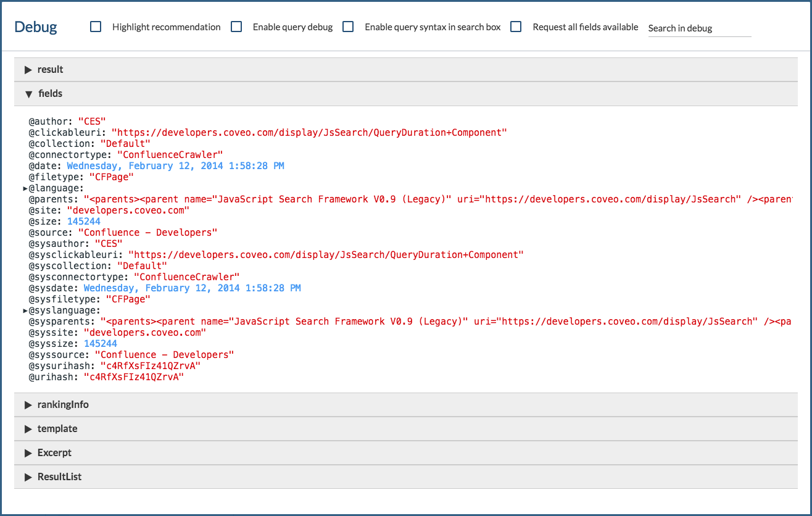Click the "Request all fields available" label text
This screenshot has width=812, height=516.
pyautogui.click(x=586, y=27)
